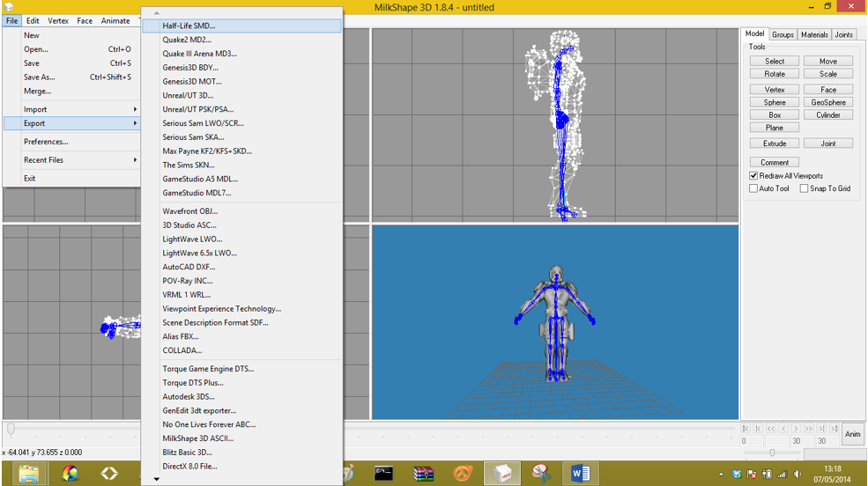The image size is (868, 486).
Task: Click the network signal tray icon
Action: click(x=783, y=475)
